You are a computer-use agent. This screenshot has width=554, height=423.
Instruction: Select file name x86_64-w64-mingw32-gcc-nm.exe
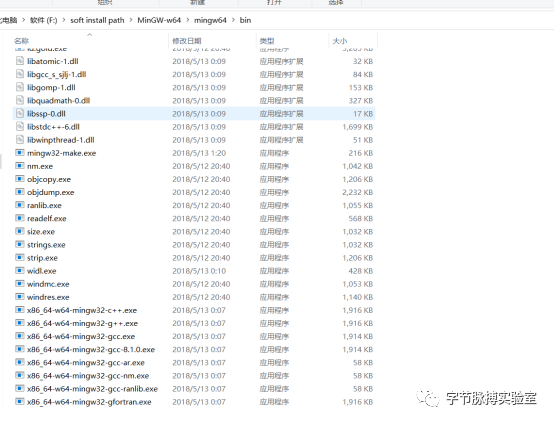tap(88, 376)
